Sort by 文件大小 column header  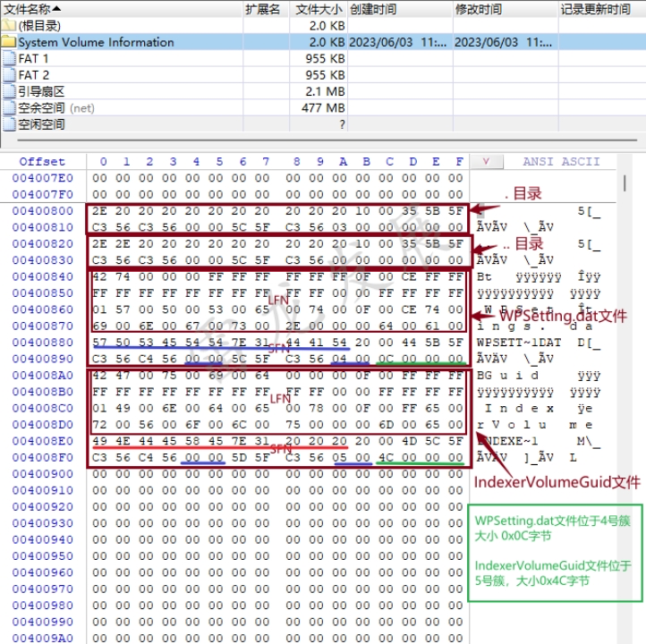[x=319, y=9]
